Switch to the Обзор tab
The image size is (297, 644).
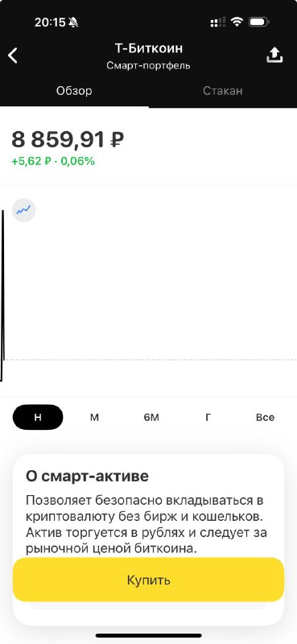point(74,91)
